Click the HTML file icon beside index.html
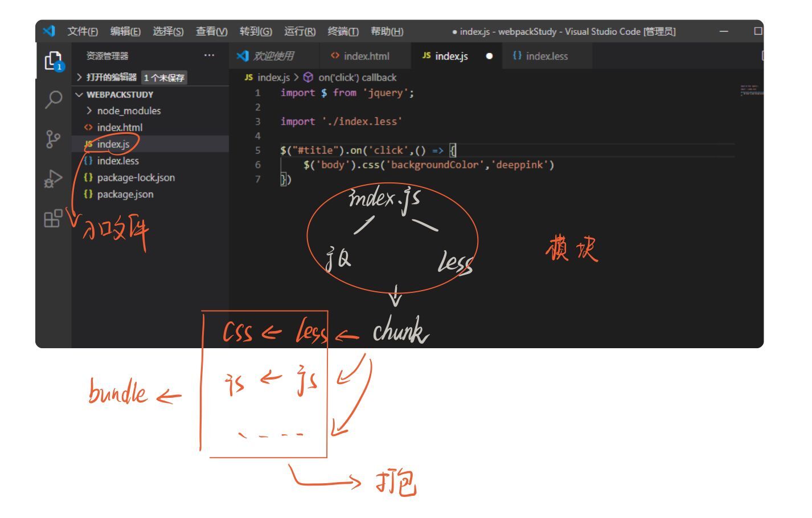The width and height of the screenshot is (812, 518). tap(90, 127)
